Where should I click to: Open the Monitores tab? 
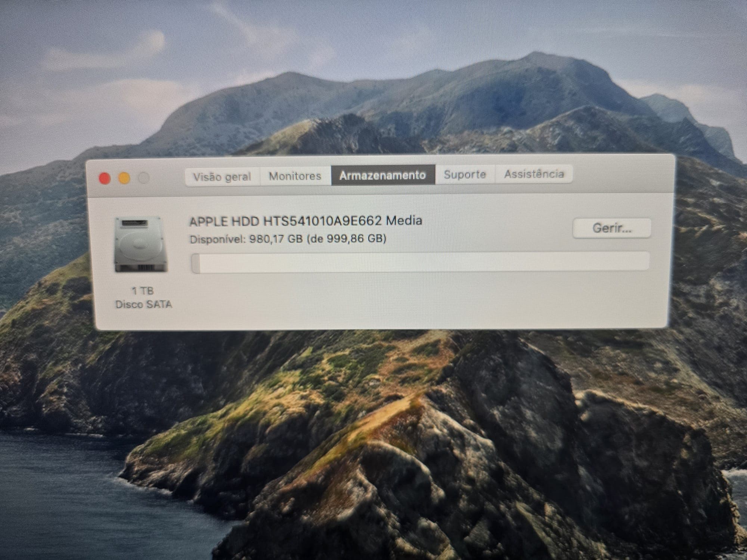[295, 176]
